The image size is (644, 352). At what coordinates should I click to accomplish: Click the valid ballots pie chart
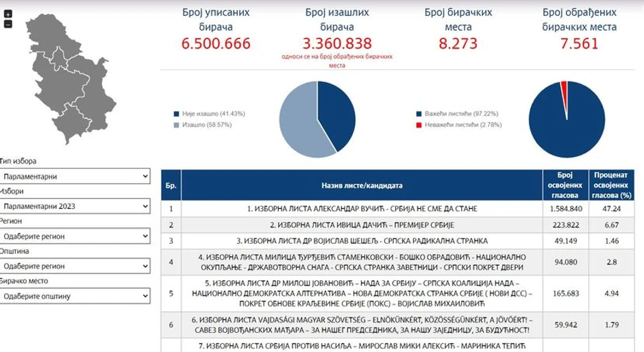(567, 120)
